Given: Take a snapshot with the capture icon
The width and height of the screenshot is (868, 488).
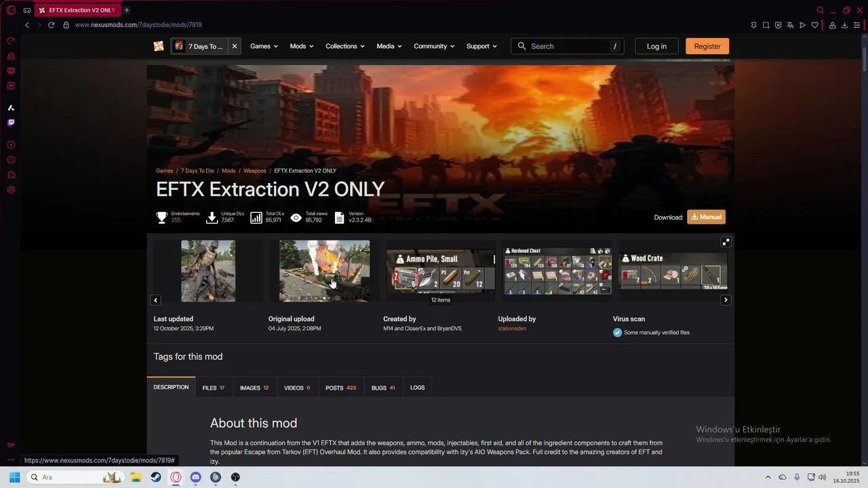Looking at the screenshot, I should (766, 25).
